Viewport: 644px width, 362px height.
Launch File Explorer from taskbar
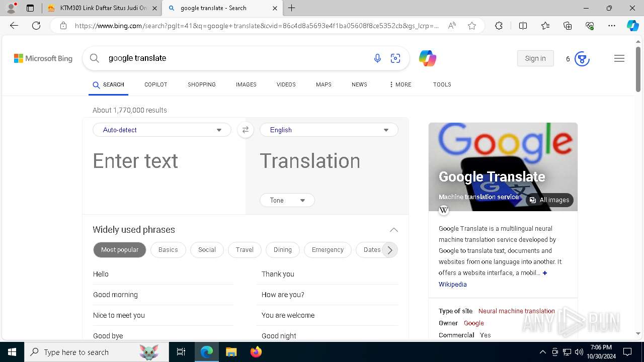click(231, 352)
